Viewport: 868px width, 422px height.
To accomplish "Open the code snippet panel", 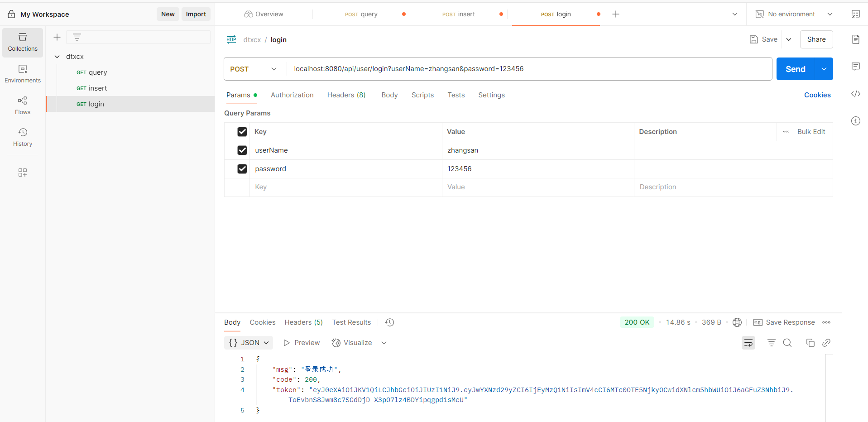I will [856, 94].
